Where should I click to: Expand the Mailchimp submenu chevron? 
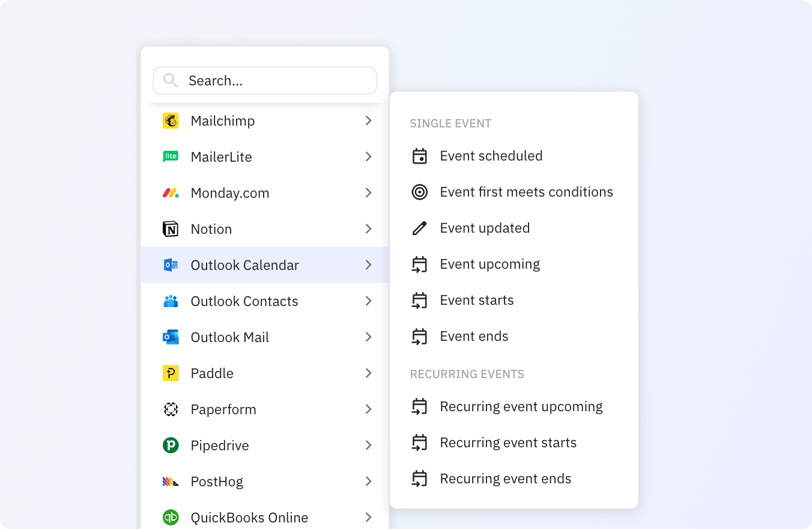coord(369,121)
